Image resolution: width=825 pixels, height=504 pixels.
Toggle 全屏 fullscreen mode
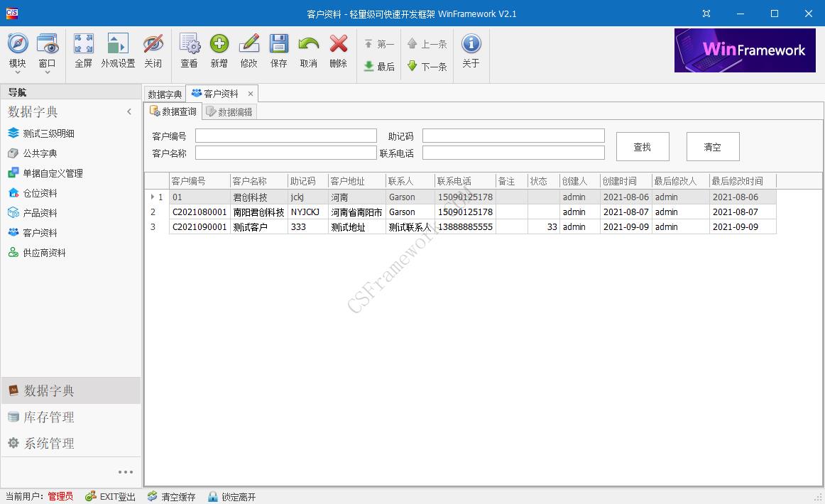point(83,50)
